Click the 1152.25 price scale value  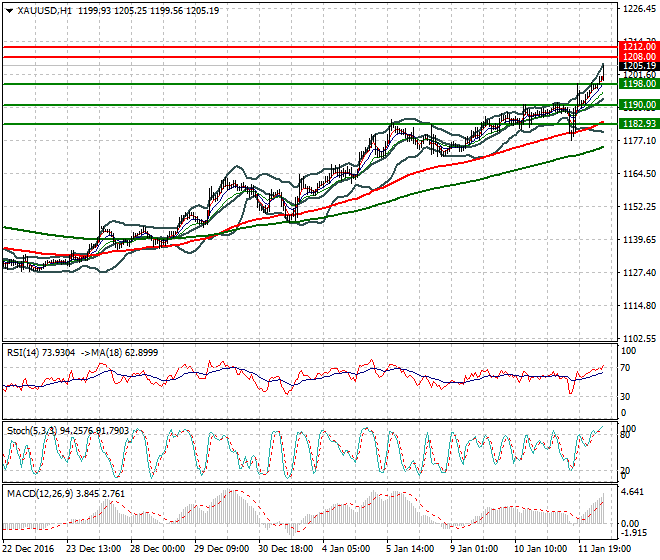tap(639, 206)
